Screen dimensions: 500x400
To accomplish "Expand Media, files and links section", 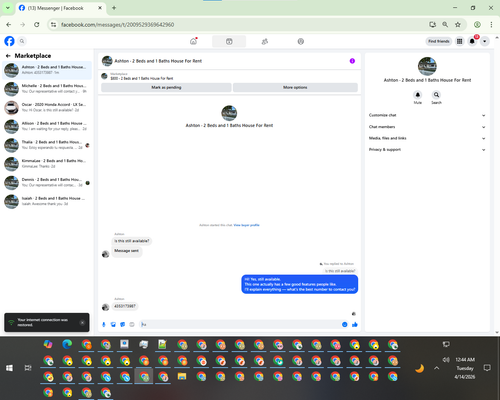I will (x=427, y=138).
